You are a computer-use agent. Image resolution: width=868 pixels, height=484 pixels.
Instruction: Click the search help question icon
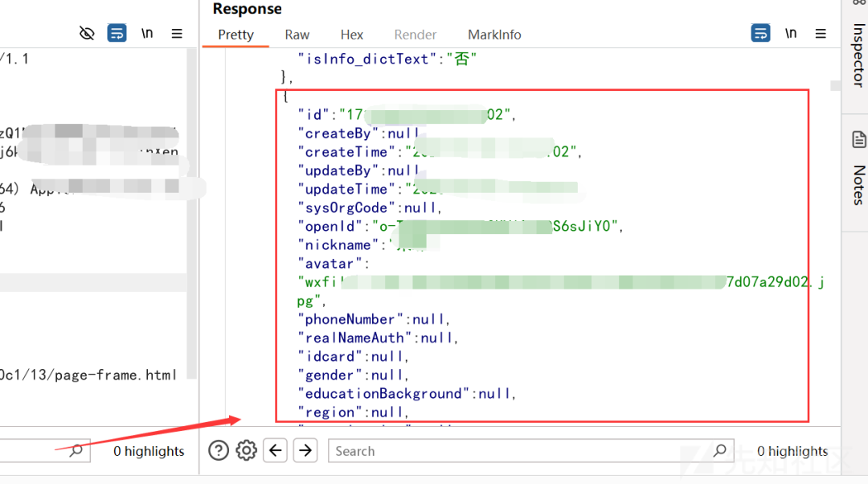219,450
